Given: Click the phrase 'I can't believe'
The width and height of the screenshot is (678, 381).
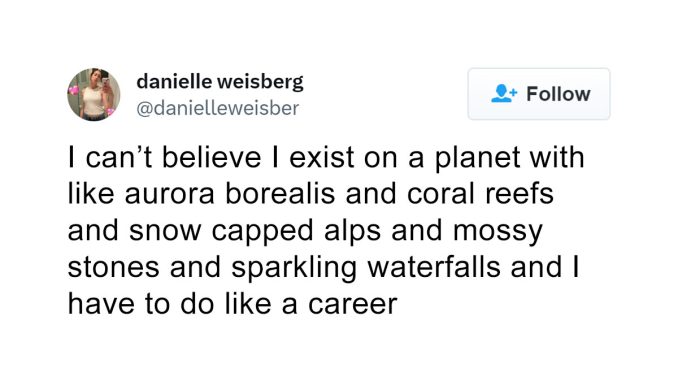Looking at the screenshot, I should click(164, 157).
